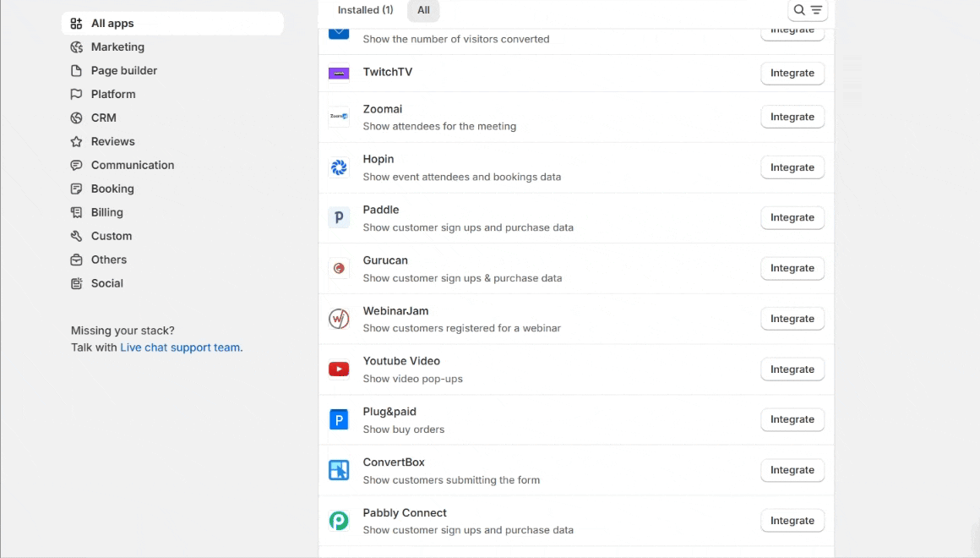This screenshot has height=558, width=980.
Task: Open the All apps category
Action: point(172,23)
